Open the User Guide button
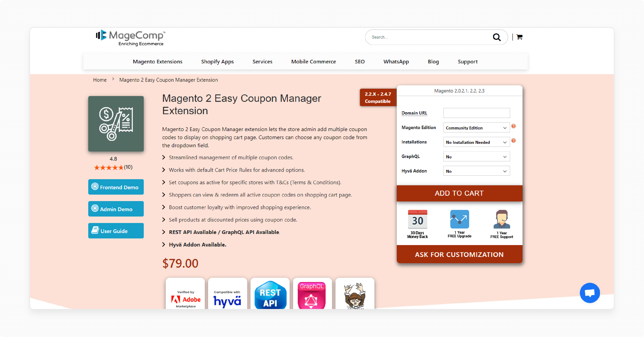Screen dimensions: 644x337 [x=116, y=231]
